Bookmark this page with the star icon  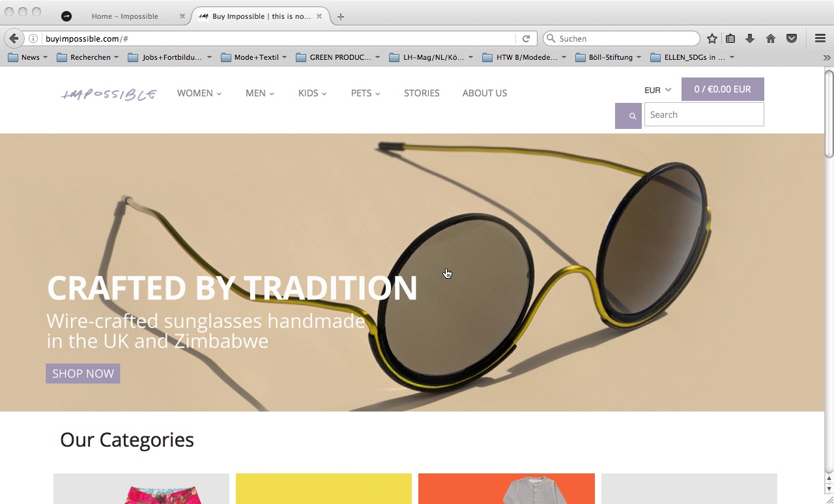coord(712,38)
